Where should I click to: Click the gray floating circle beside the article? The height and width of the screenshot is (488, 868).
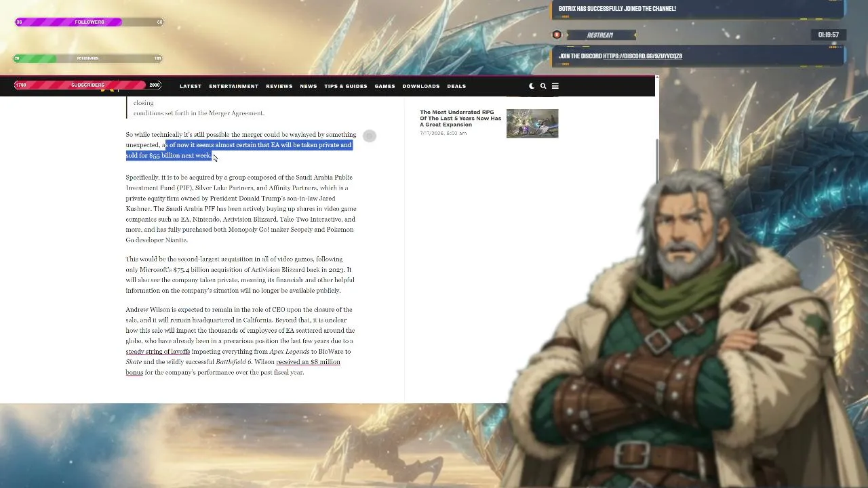tap(370, 136)
